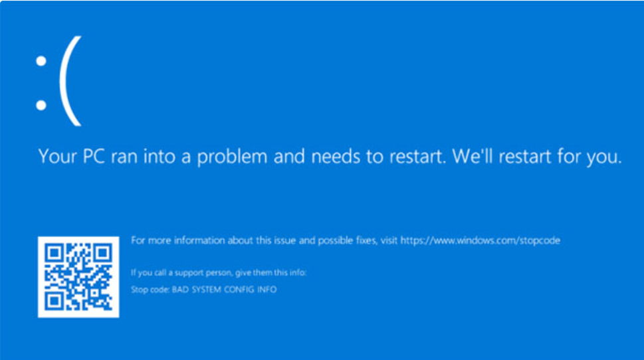Click the top-left QR code finder square
Screen dimensions: 644x360
click(54, 254)
